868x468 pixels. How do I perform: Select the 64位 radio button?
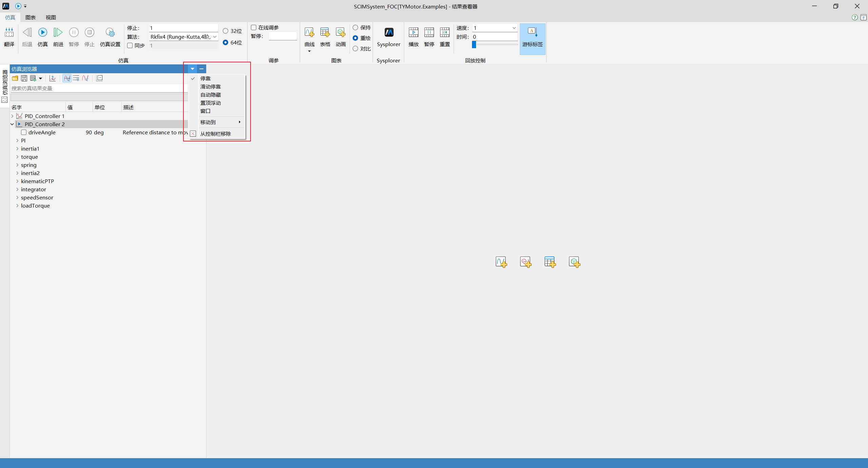coord(225,42)
